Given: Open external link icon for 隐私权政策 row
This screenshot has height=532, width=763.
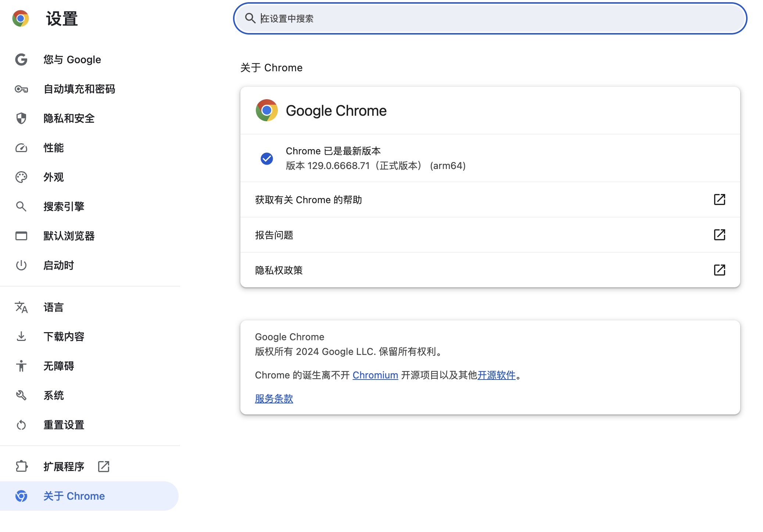Looking at the screenshot, I should pos(719,270).
